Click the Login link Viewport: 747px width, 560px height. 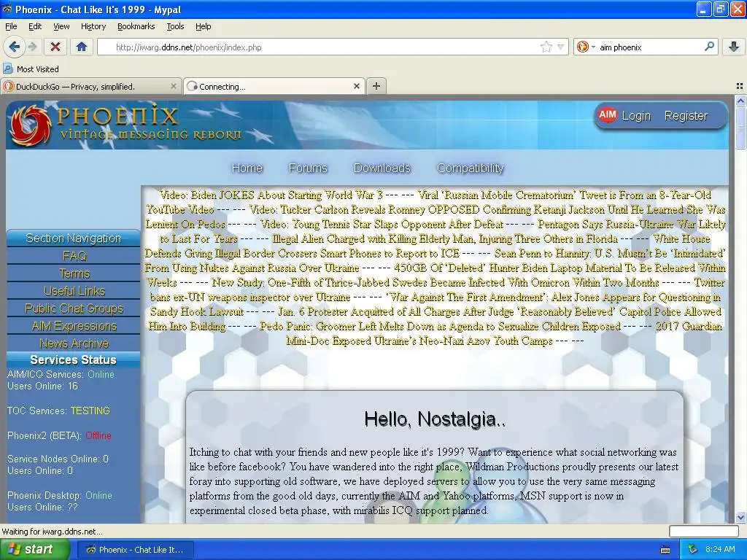coord(636,116)
